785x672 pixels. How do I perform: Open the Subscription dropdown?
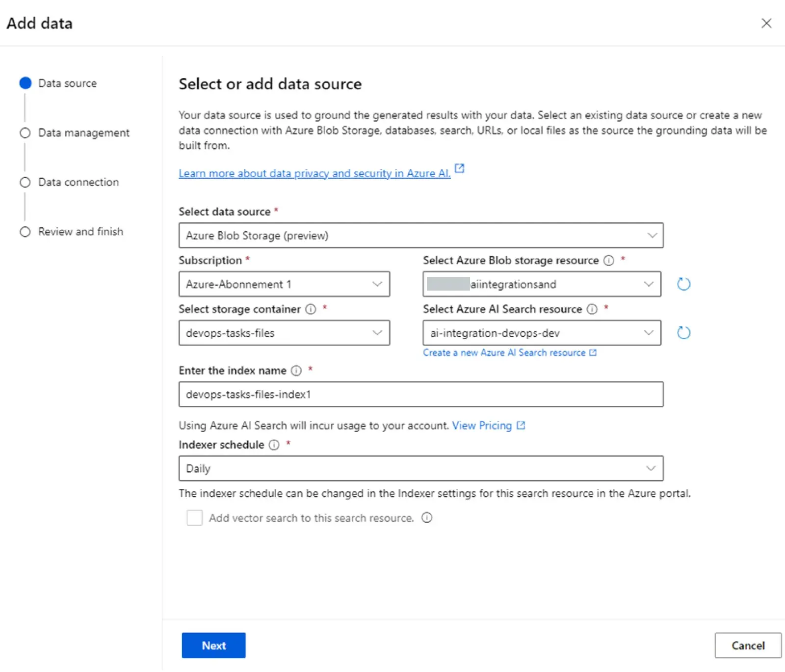coord(284,284)
